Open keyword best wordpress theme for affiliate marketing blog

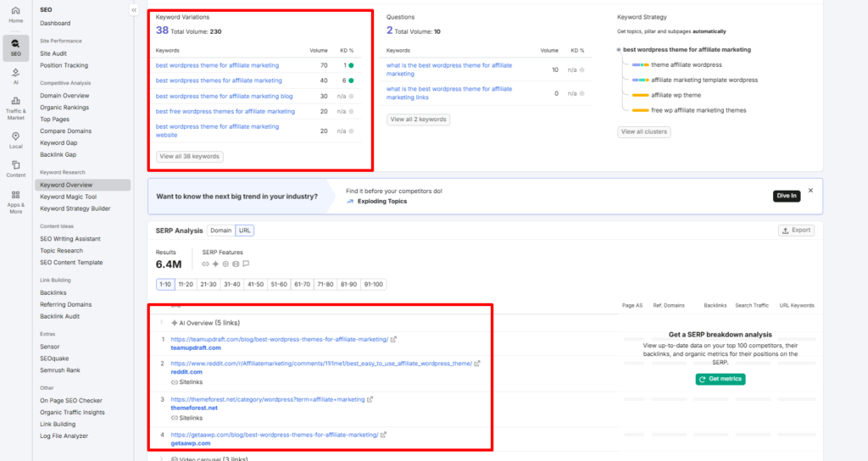pyautogui.click(x=224, y=97)
